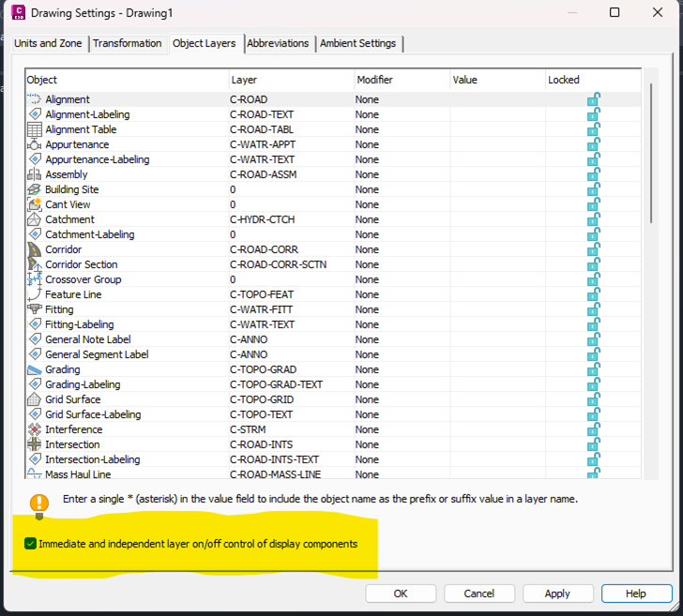The image size is (683, 616).
Task: Click the object list vertical scrollbar
Action: (651, 153)
